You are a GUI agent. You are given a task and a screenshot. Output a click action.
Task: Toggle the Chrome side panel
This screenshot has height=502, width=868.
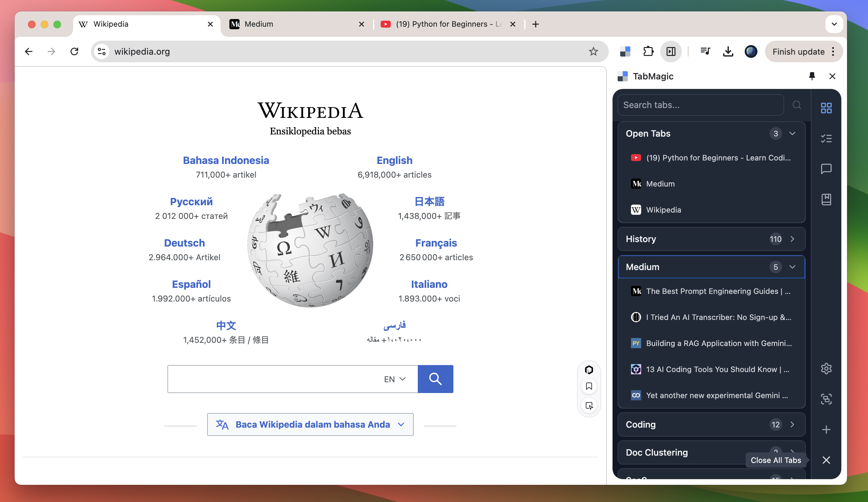(671, 51)
